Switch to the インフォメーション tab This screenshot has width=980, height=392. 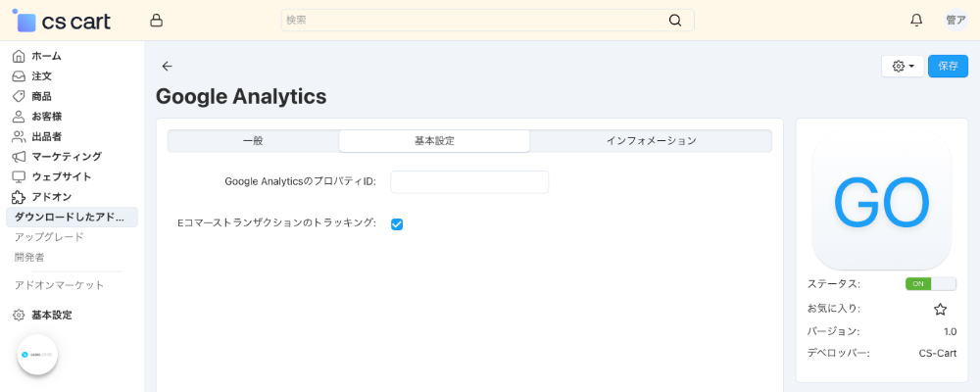click(x=651, y=141)
